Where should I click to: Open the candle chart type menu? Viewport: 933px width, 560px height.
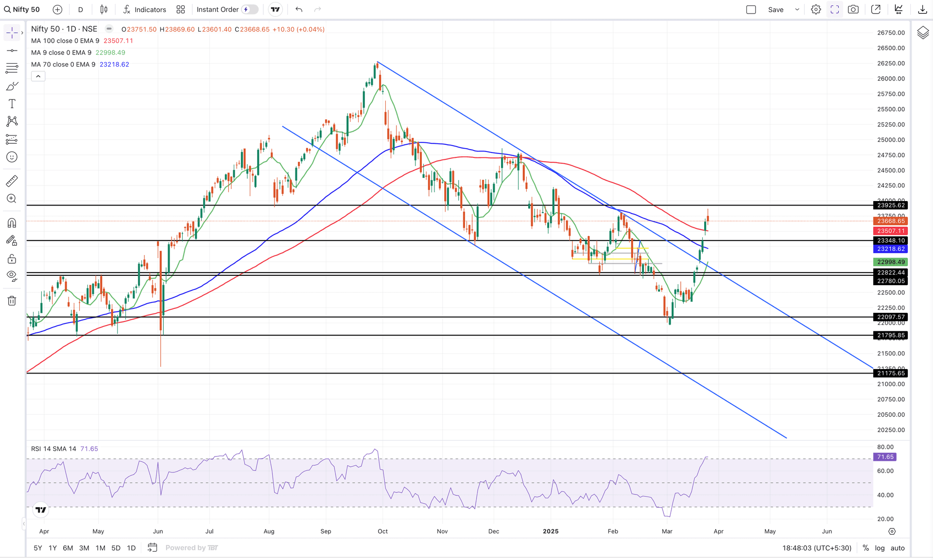tap(104, 10)
